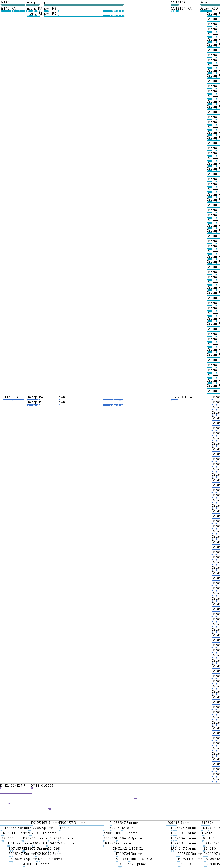The height and width of the screenshot is (868, 220).
Task: Click the Incenp-PA protein label
Action: pos(35,397)
